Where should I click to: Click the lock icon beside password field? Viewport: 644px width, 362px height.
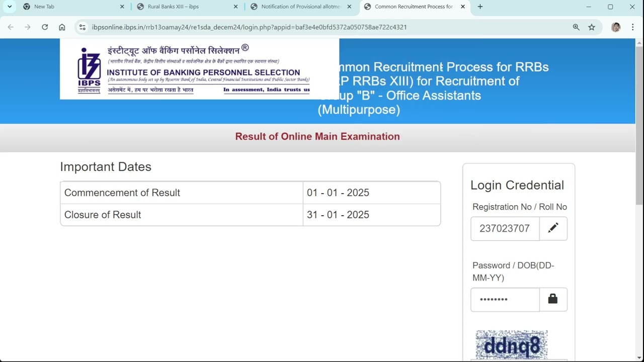tap(553, 299)
